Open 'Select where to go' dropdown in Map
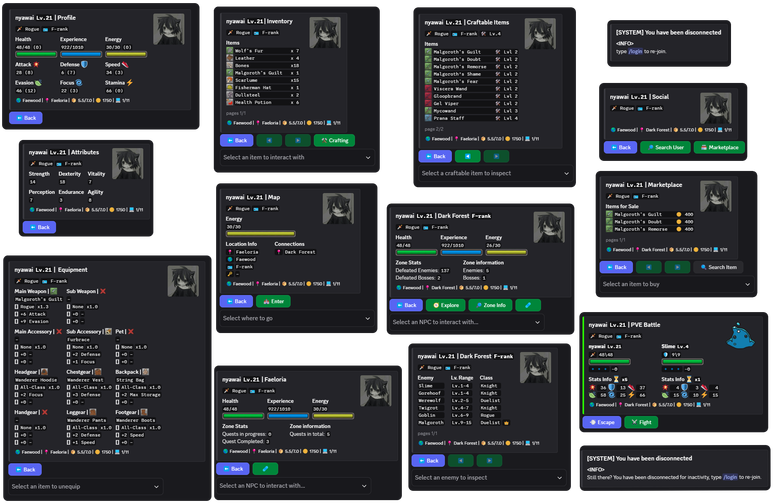 297,318
